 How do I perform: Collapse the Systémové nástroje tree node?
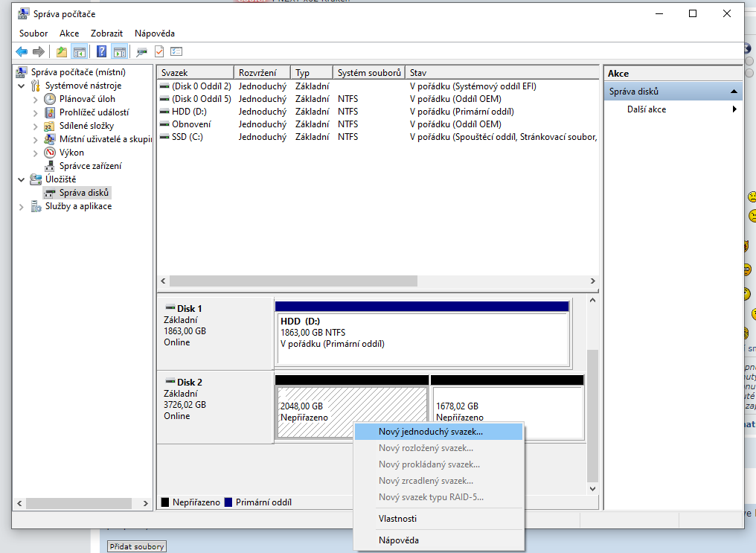tap(22, 86)
